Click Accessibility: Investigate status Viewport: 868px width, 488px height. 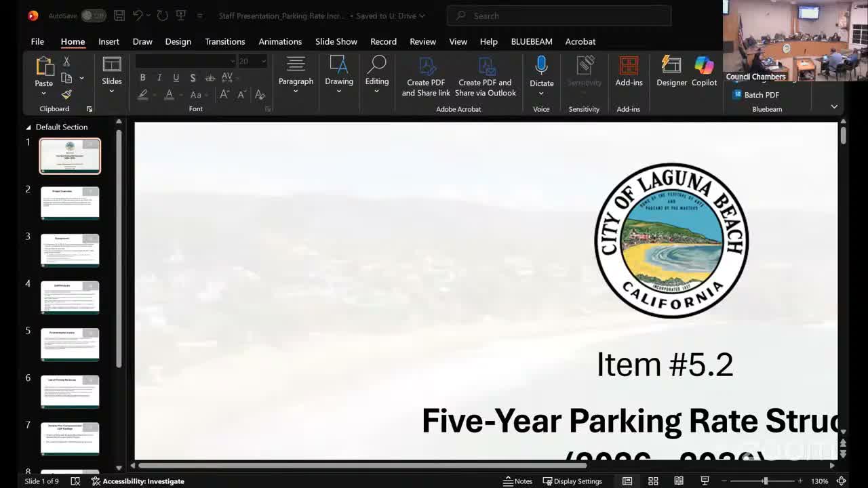pyautogui.click(x=138, y=481)
